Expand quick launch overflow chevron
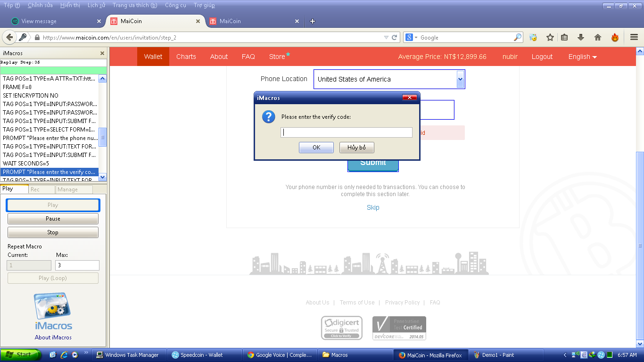 (86, 353)
